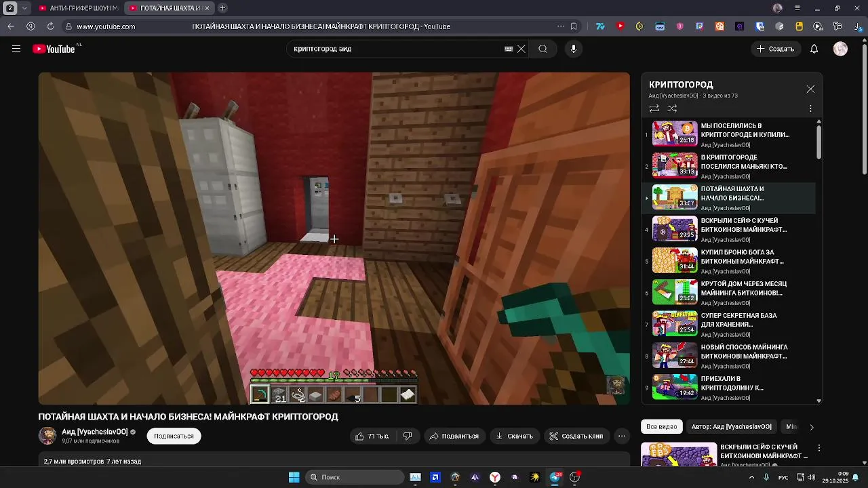Screen dimensions: 868x488
Task: Run search with magnifier button
Action: 542,49
